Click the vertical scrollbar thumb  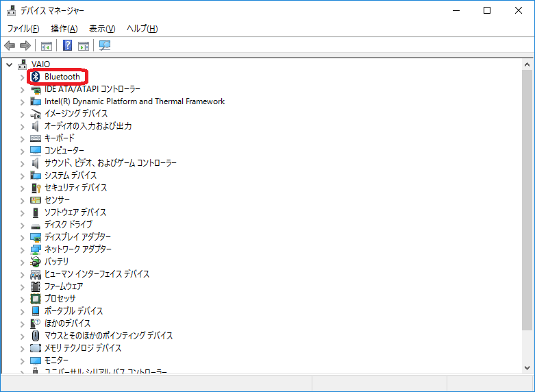click(527, 200)
